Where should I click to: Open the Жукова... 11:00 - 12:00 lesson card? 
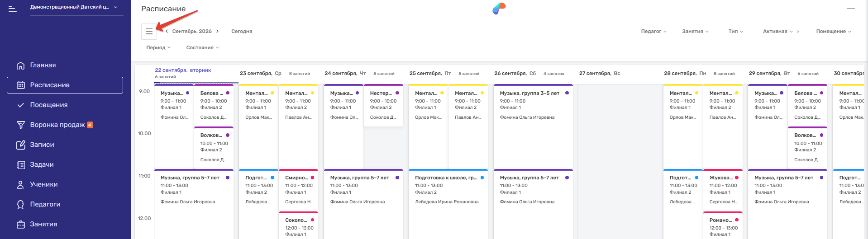tap(723, 190)
